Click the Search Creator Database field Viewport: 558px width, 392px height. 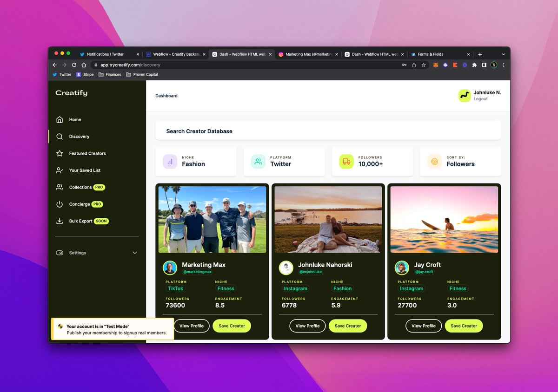[328, 131]
